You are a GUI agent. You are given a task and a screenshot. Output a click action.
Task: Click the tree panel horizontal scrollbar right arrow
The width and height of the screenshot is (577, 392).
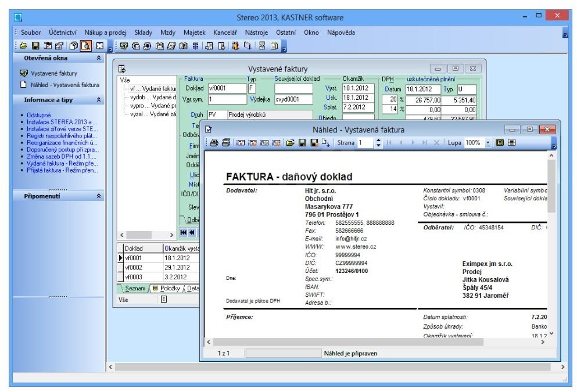(x=171, y=235)
